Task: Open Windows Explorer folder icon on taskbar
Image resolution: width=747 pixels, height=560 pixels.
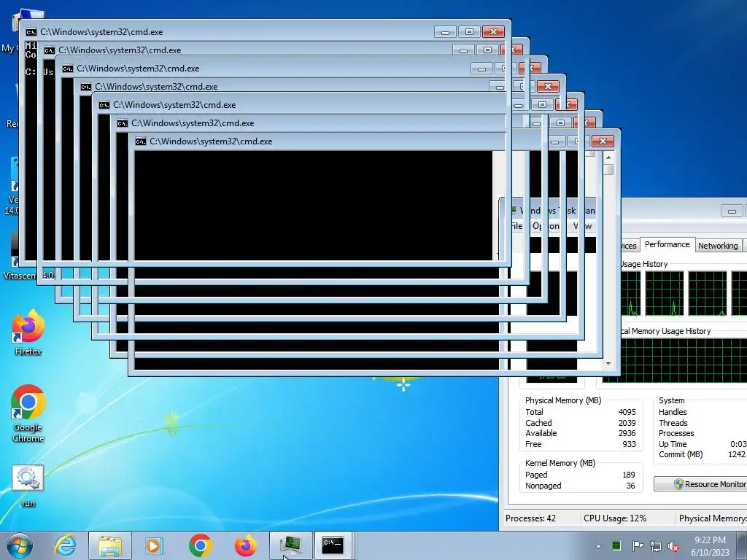Action: [110, 545]
